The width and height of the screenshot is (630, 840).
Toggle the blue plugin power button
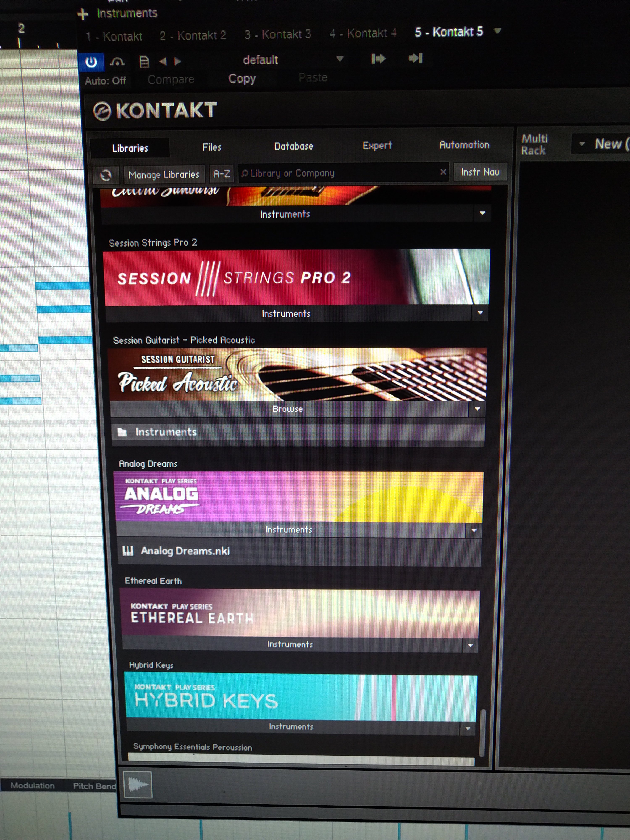point(91,62)
